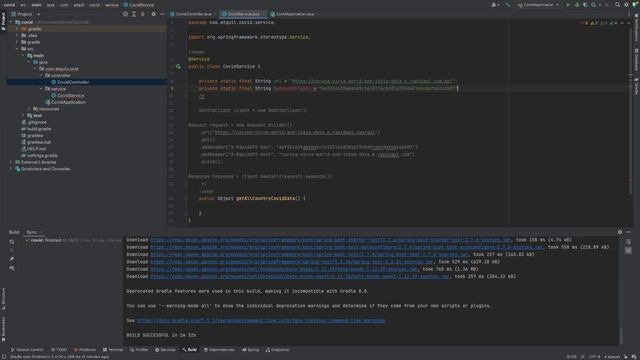Click scroll to end icon in build output
The height and width of the screenshot is (360, 640).
[x=628, y=250]
